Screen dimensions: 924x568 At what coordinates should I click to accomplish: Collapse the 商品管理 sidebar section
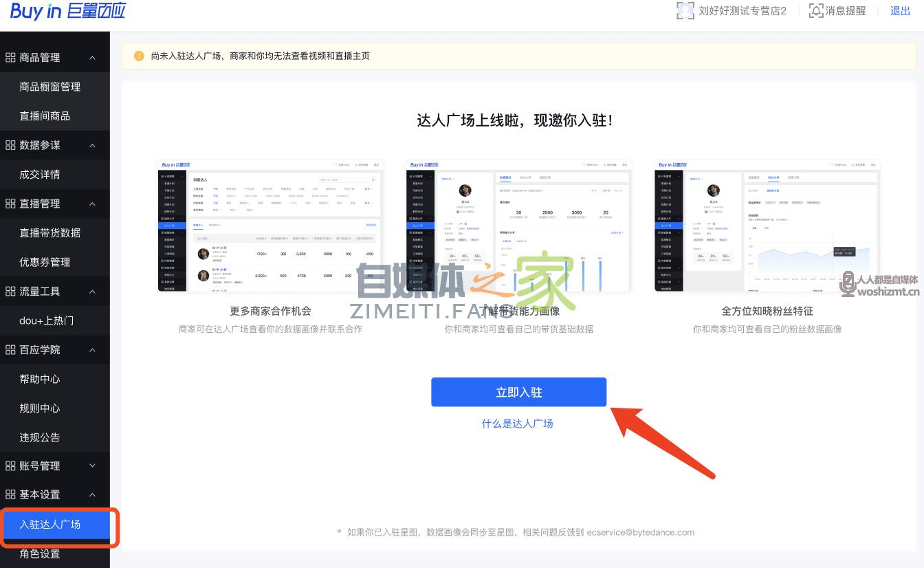[x=92, y=57]
